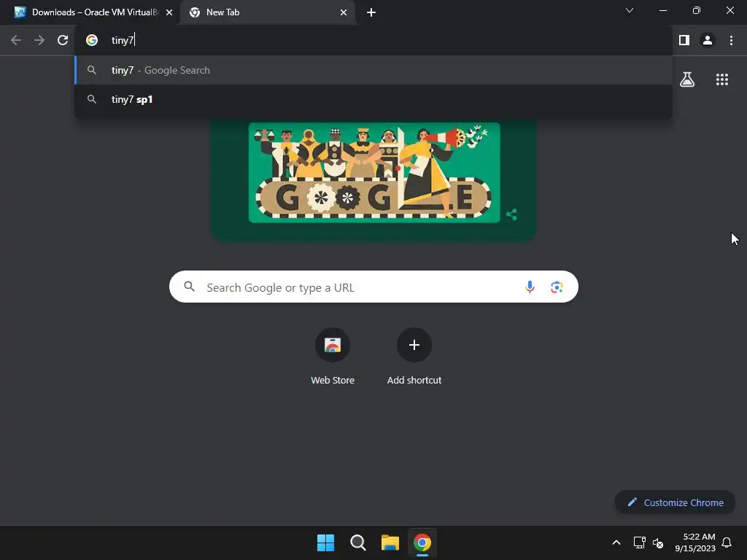747x560 pixels.
Task: Close the New Tab tab
Action: [344, 12]
